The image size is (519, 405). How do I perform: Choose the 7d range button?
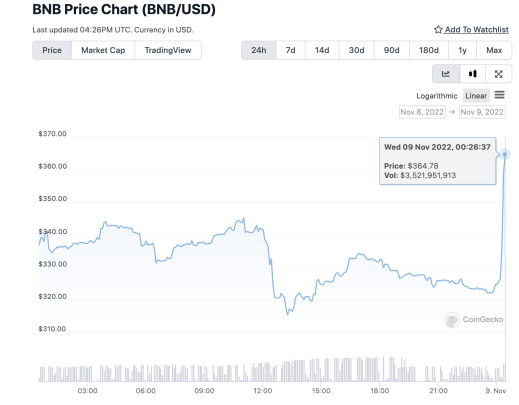click(x=290, y=50)
